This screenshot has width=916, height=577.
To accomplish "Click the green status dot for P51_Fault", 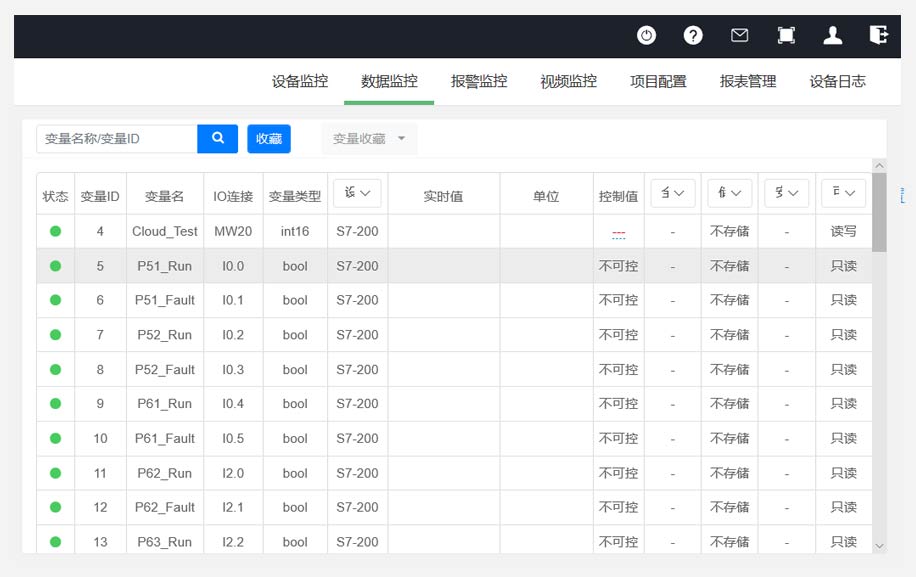I will click(x=55, y=300).
